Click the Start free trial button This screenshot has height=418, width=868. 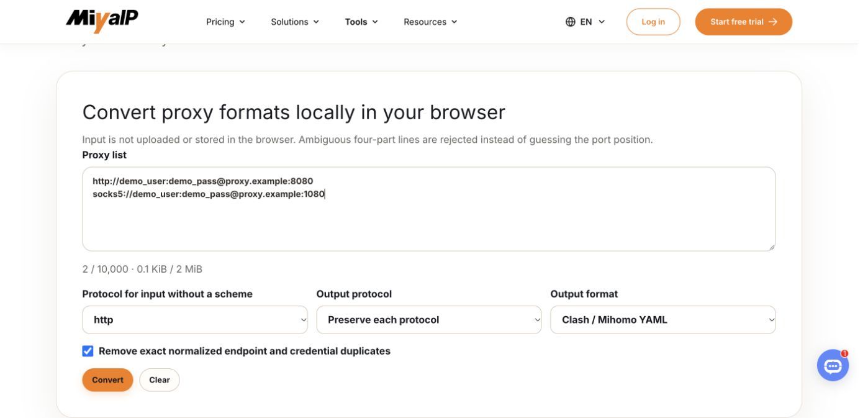[744, 22]
